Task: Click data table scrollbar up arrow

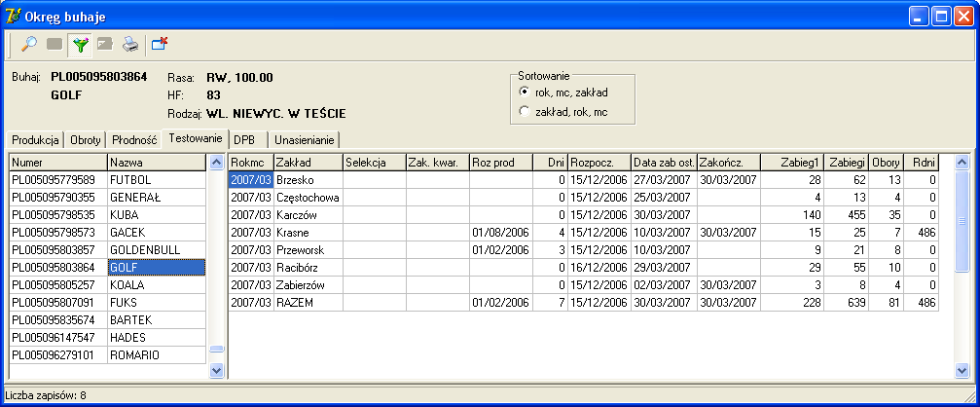Action: coord(962,163)
